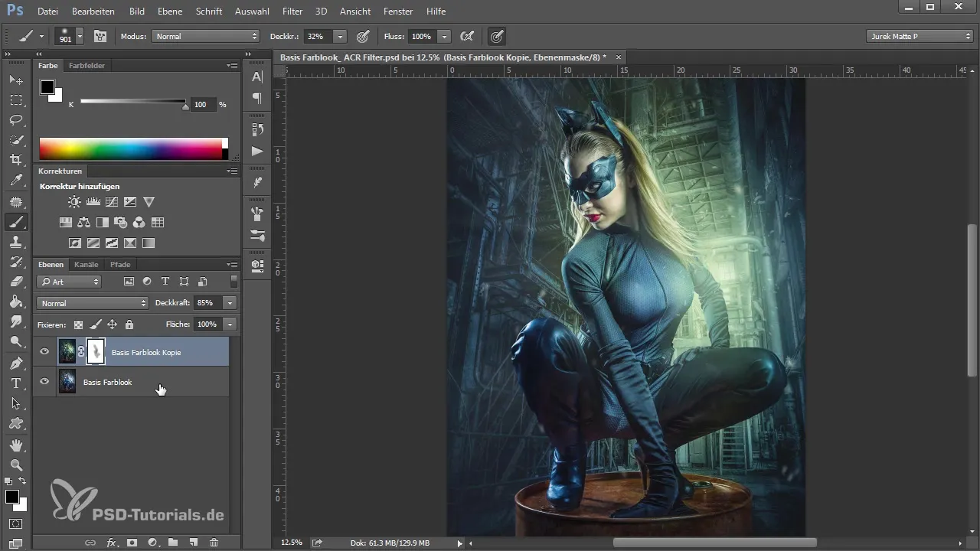980x551 pixels.
Task: Open the Fläche fill dropdown
Action: tap(230, 324)
